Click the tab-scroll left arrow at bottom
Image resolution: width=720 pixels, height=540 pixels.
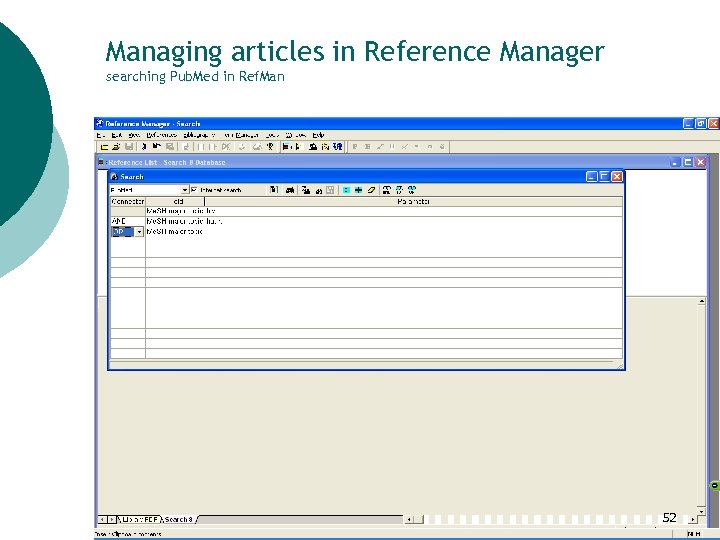(102, 519)
